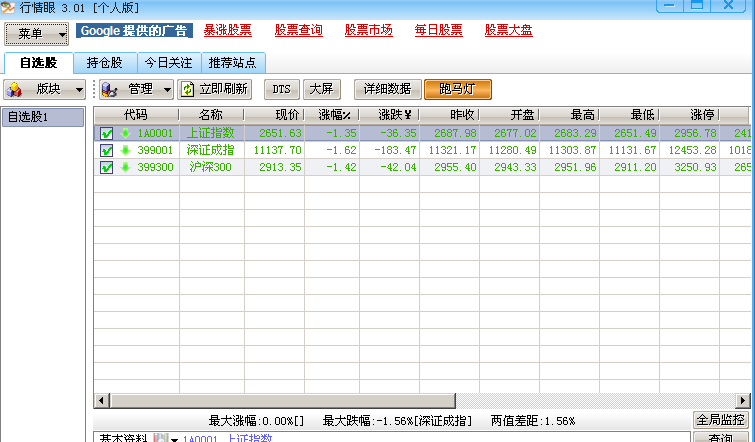Screen dimensions: 755x442
Task: Sort by the 名称 column header
Action: [x=211, y=115]
